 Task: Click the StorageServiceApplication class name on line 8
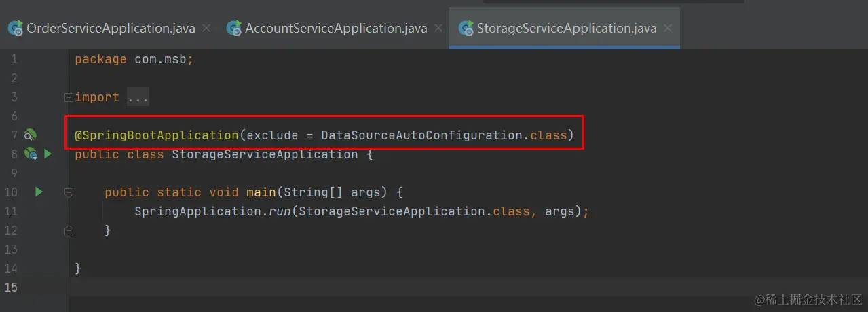(265, 154)
